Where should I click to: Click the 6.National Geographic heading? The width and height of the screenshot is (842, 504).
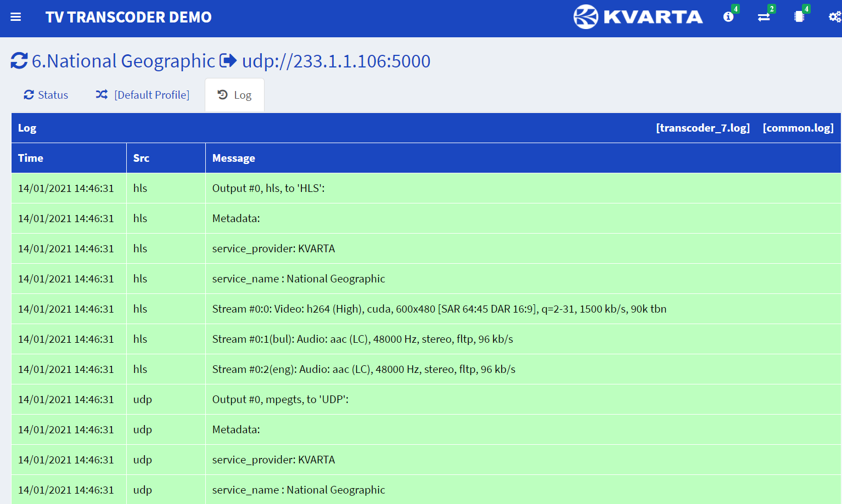click(x=124, y=61)
